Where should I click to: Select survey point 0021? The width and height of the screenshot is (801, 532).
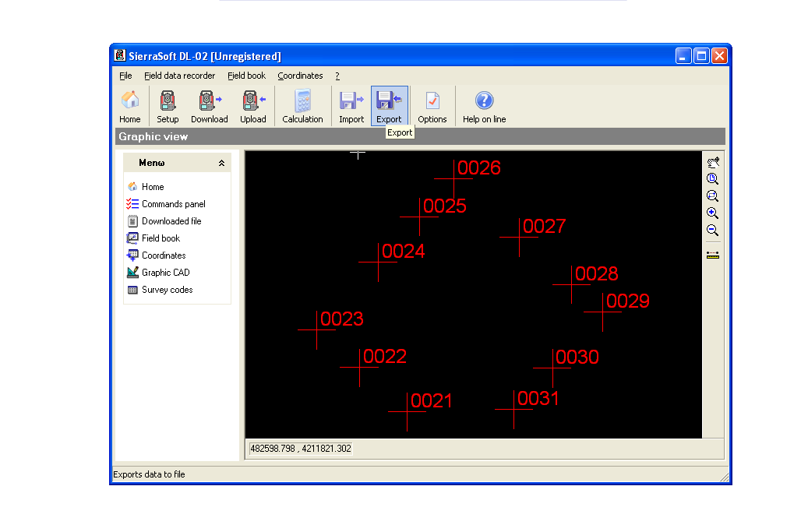tap(408, 411)
